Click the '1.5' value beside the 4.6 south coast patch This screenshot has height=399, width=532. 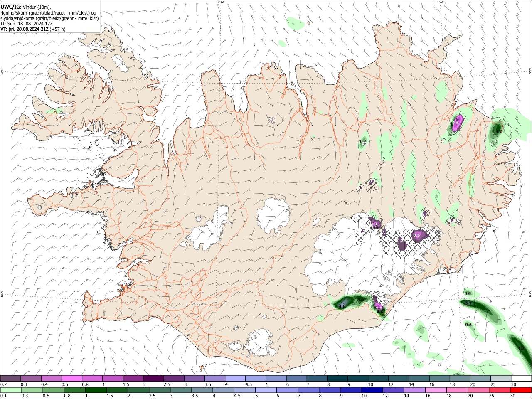point(361,299)
